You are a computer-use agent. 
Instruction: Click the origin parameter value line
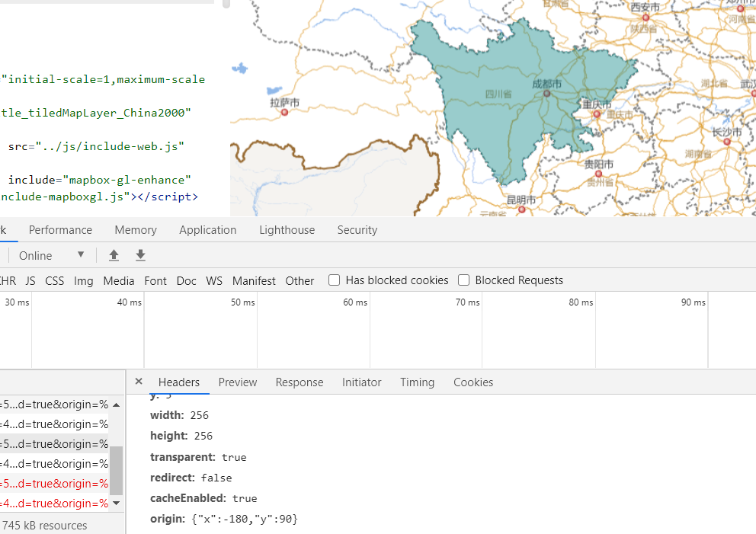(224, 519)
